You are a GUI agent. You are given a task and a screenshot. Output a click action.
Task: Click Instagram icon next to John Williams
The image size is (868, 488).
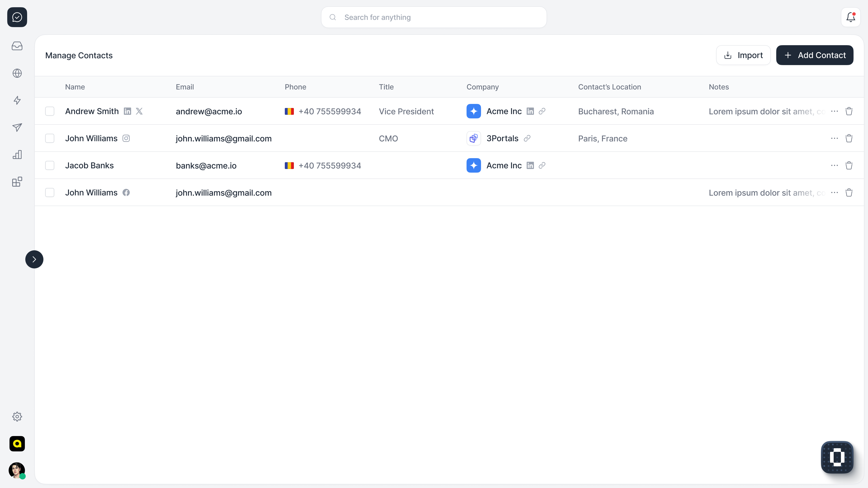[x=126, y=138]
